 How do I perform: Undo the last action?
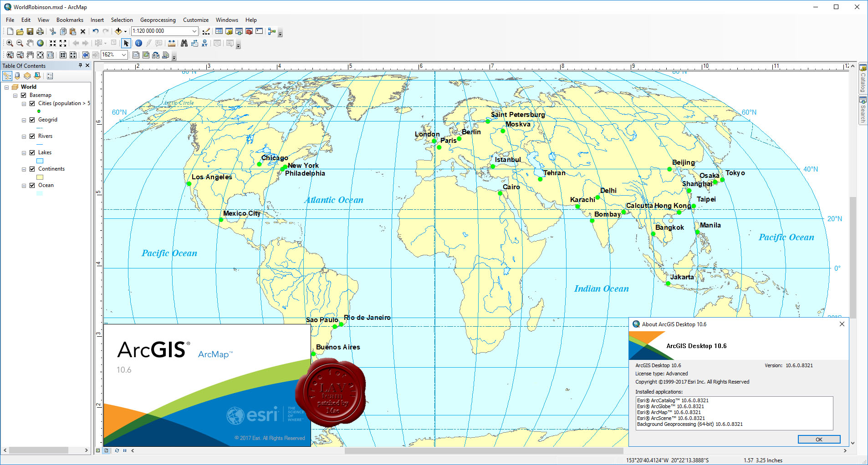(96, 31)
